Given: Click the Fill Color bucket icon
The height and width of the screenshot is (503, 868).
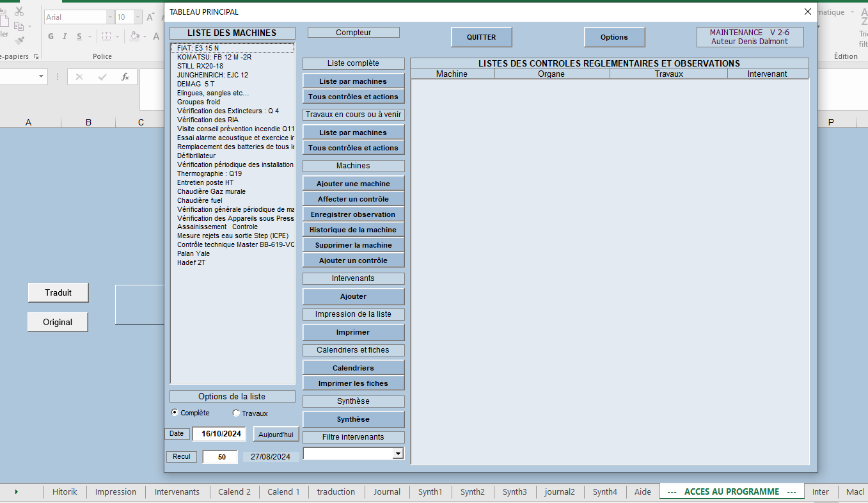Looking at the screenshot, I should (134, 36).
